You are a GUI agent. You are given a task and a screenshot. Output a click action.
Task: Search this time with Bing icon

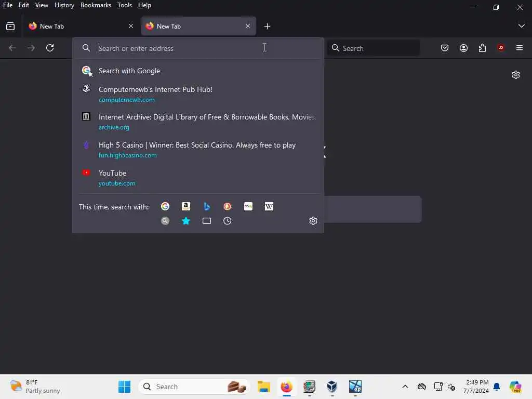point(207,206)
